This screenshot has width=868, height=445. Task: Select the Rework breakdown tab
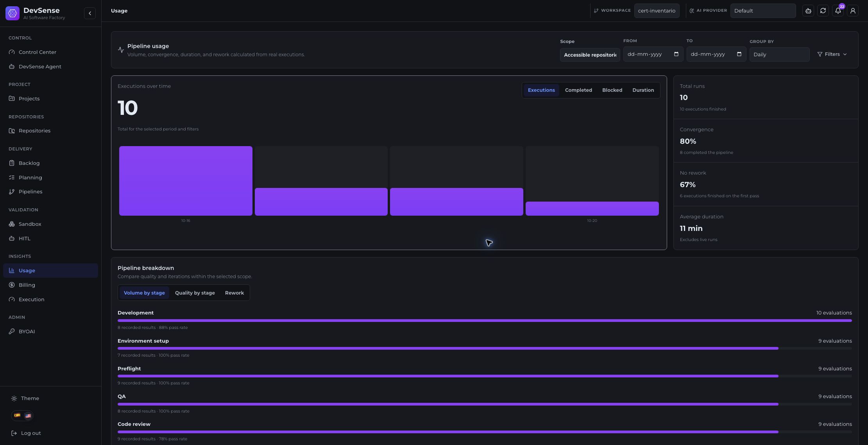(234, 293)
